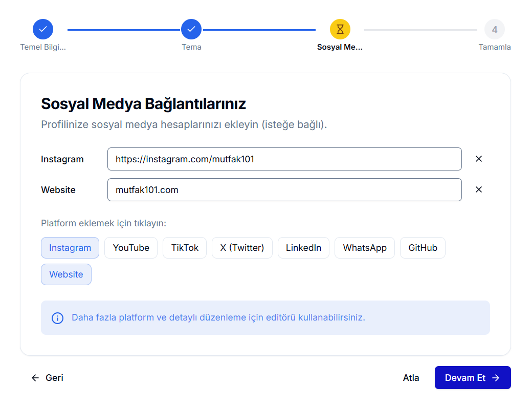The height and width of the screenshot is (406, 532).
Task: Add the GitHub platform
Action: (423, 248)
